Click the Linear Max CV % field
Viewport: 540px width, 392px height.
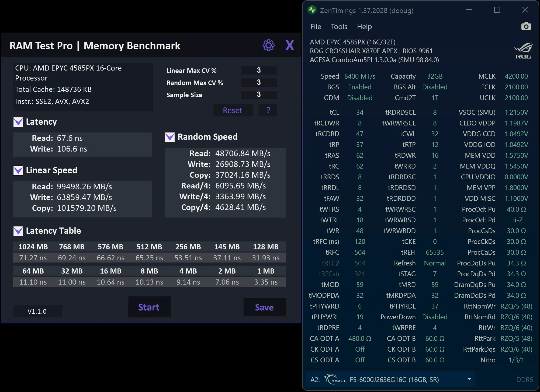(x=259, y=70)
